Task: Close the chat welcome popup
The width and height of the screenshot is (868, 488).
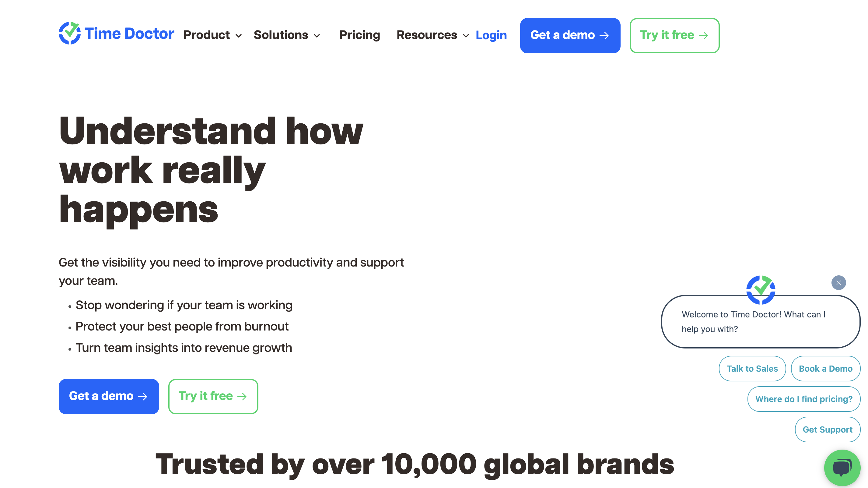Action: [838, 283]
